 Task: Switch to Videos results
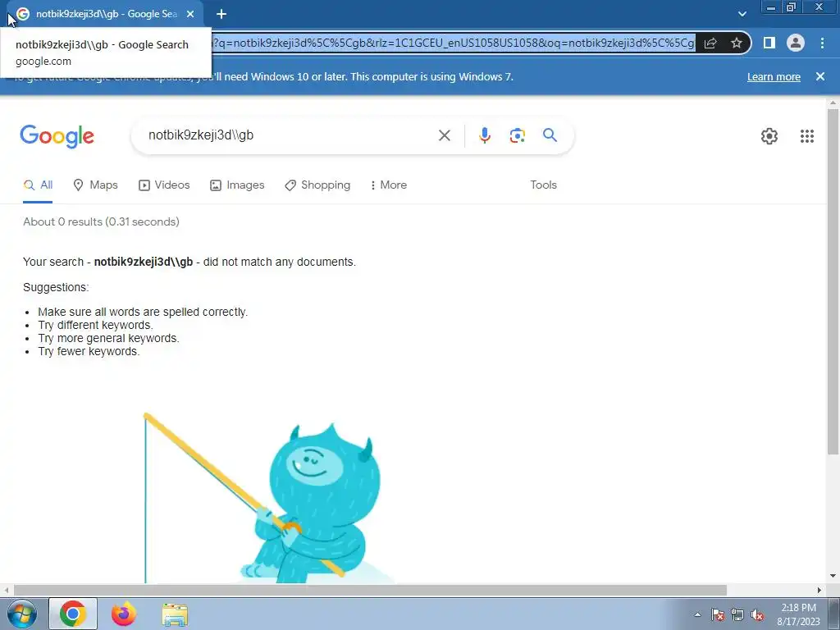tap(164, 185)
